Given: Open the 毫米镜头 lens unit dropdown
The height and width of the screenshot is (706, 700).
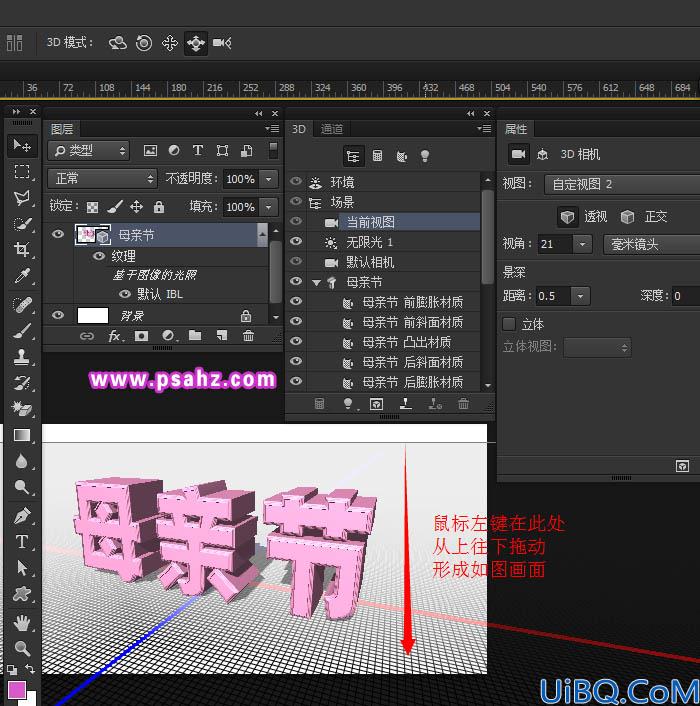Looking at the screenshot, I should coord(652,244).
